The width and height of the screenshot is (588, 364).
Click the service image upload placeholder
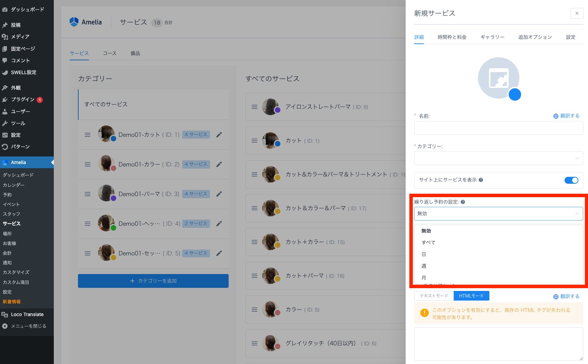(x=498, y=78)
